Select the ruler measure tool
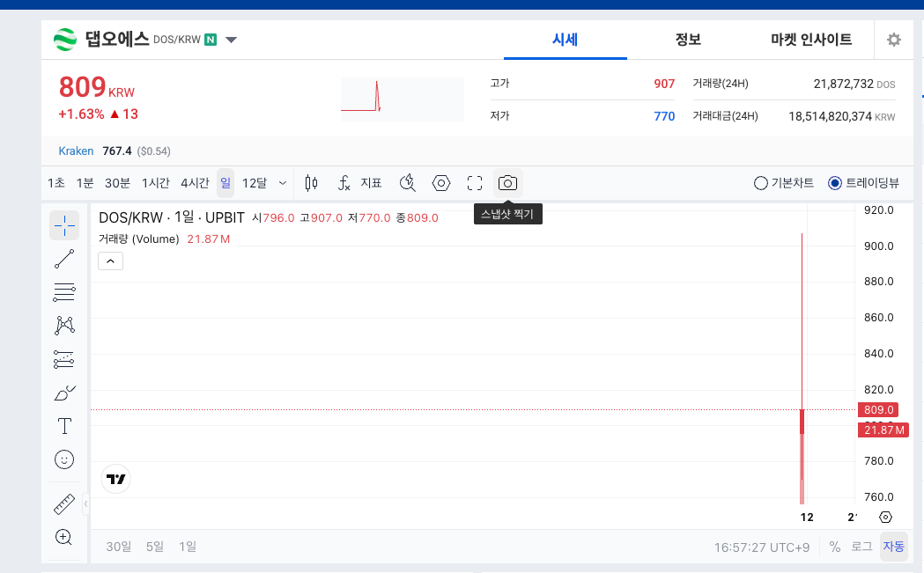This screenshot has width=924, height=573. click(x=64, y=504)
